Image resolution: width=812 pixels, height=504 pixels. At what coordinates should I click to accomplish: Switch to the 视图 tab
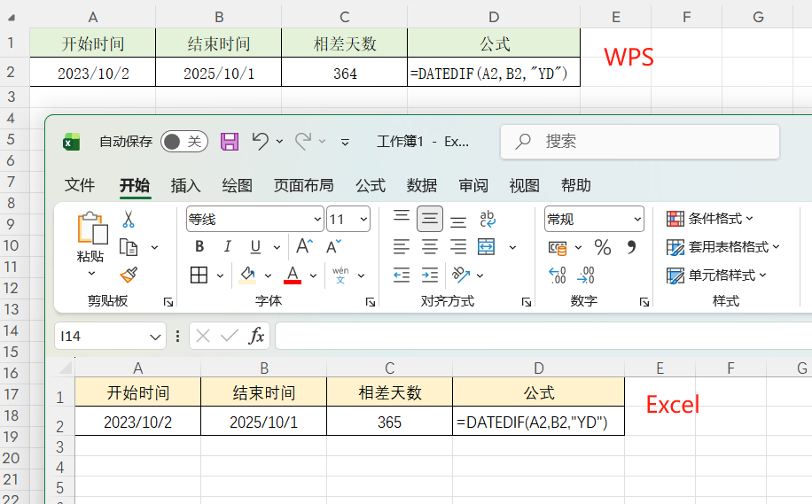(524, 185)
